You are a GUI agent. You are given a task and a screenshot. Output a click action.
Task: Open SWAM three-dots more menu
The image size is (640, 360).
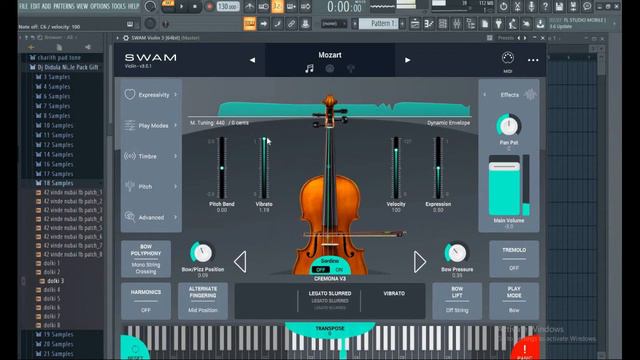tap(533, 60)
